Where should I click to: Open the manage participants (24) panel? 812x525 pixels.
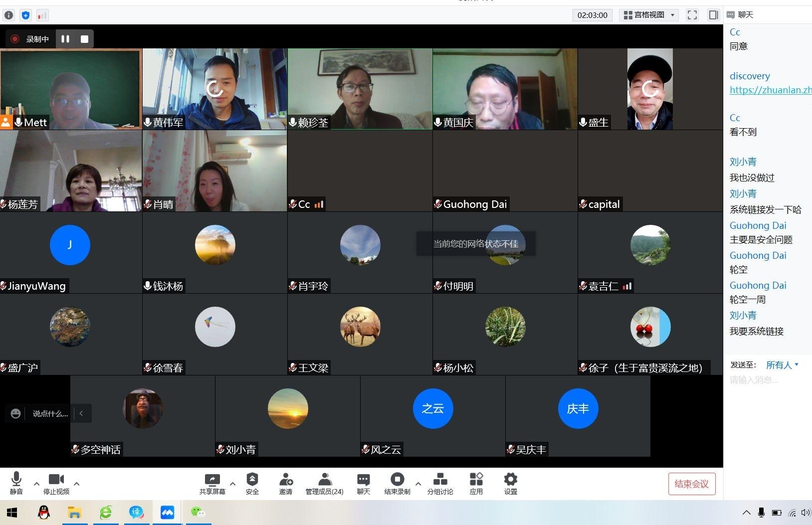tap(324, 480)
